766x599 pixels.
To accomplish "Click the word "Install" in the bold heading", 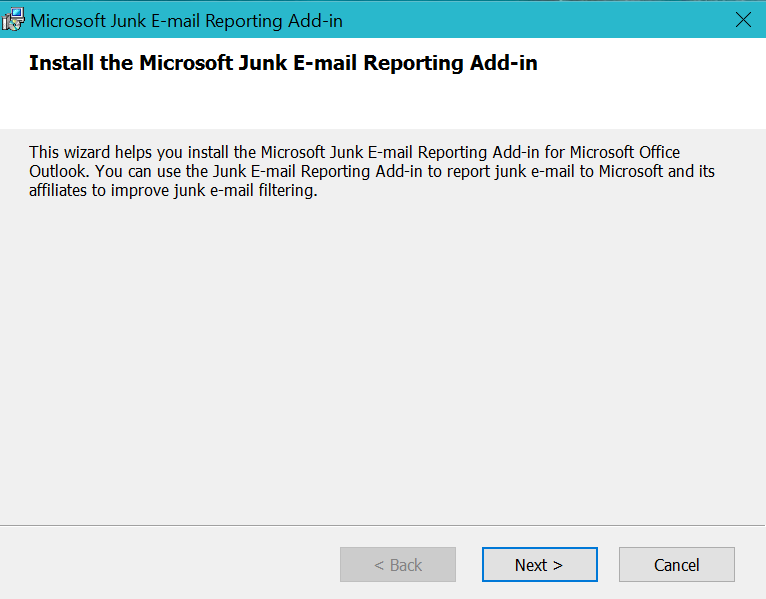I will [x=63, y=64].
